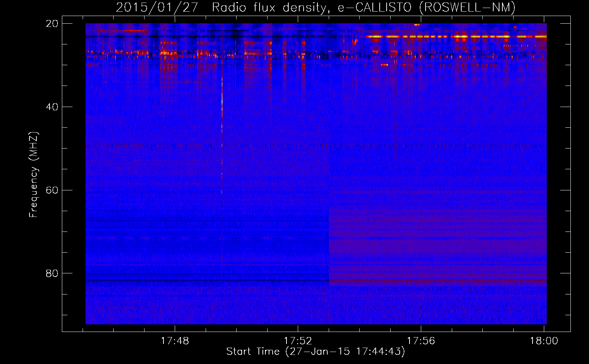589x364 pixels.
Task: Click the 60 frequency tick label
Action: tap(52, 190)
